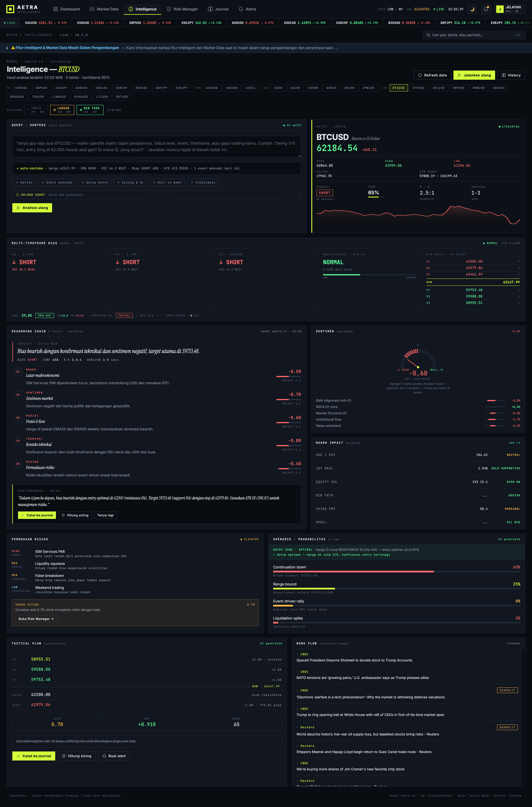
Task: Click the search magnifier icon
Action: (x=428, y=35)
